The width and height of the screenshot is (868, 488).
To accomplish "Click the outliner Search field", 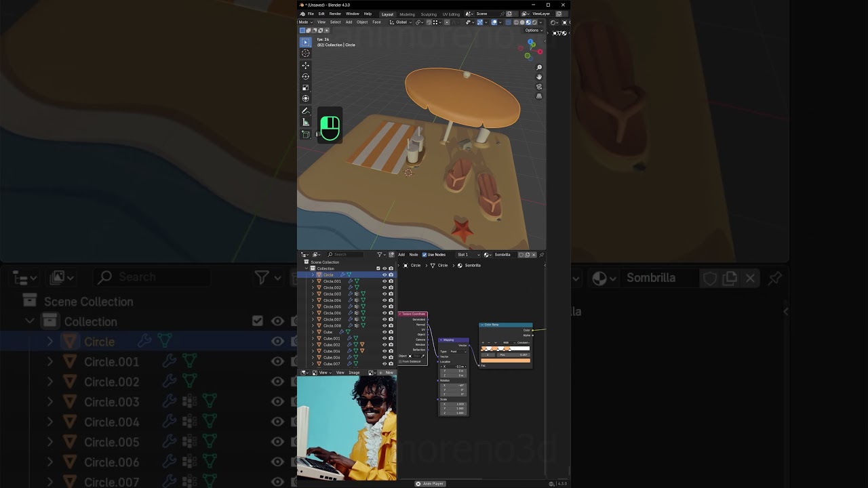I will 344,255.
